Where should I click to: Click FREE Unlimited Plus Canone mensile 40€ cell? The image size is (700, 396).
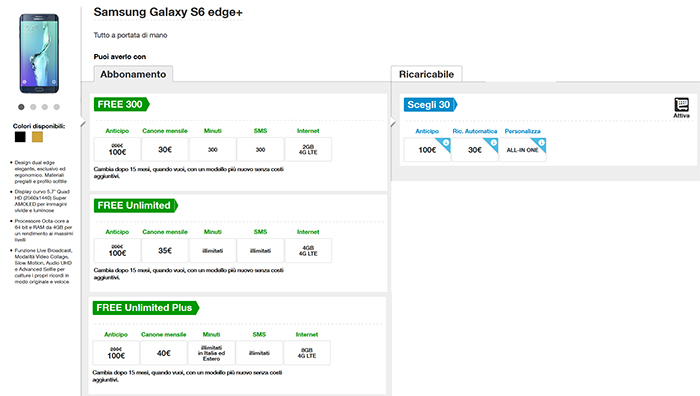pos(163,353)
